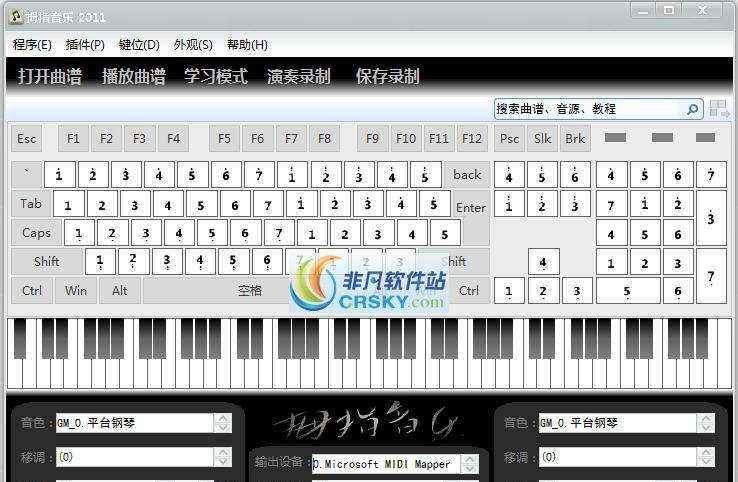Start 演奏录制 performance recording
This screenshot has height=482, width=738.
click(x=299, y=76)
